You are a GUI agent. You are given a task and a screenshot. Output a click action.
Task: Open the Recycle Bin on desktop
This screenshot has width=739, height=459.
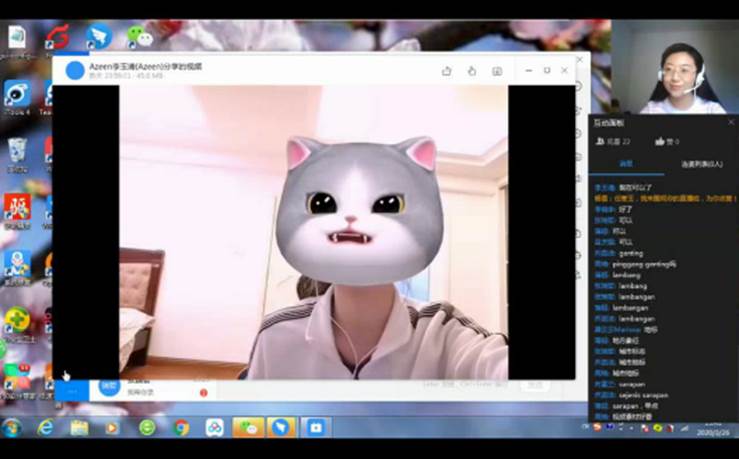click(17, 152)
